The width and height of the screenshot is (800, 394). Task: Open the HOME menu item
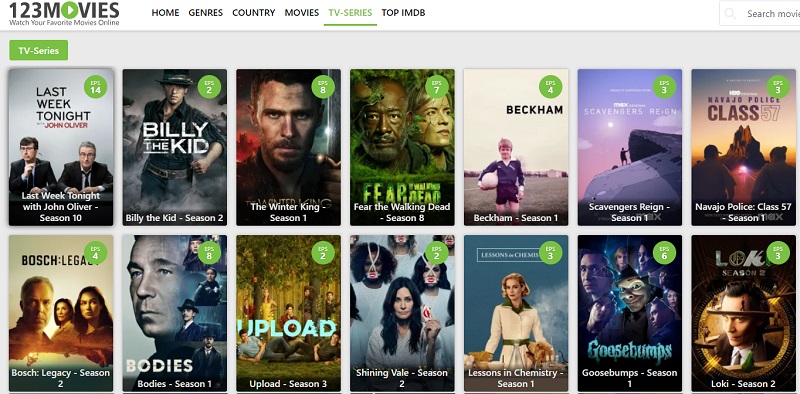coord(165,13)
